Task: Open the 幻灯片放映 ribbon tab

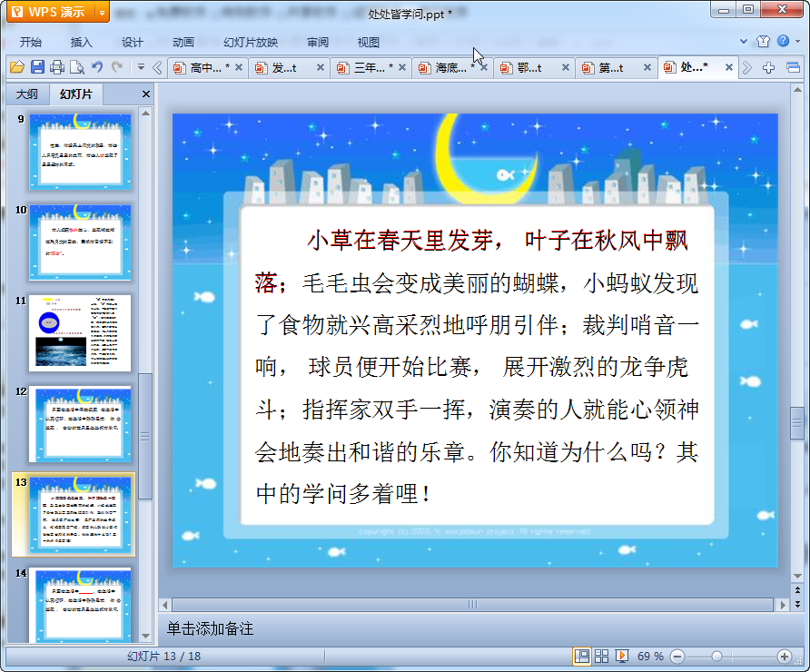Action: (x=251, y=42)
